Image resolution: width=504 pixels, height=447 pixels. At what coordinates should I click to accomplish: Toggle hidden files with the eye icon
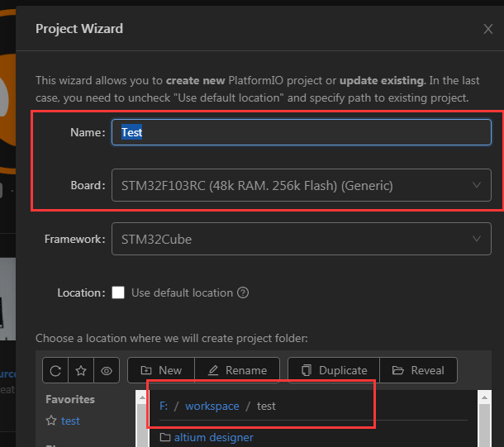pos(107,370)
